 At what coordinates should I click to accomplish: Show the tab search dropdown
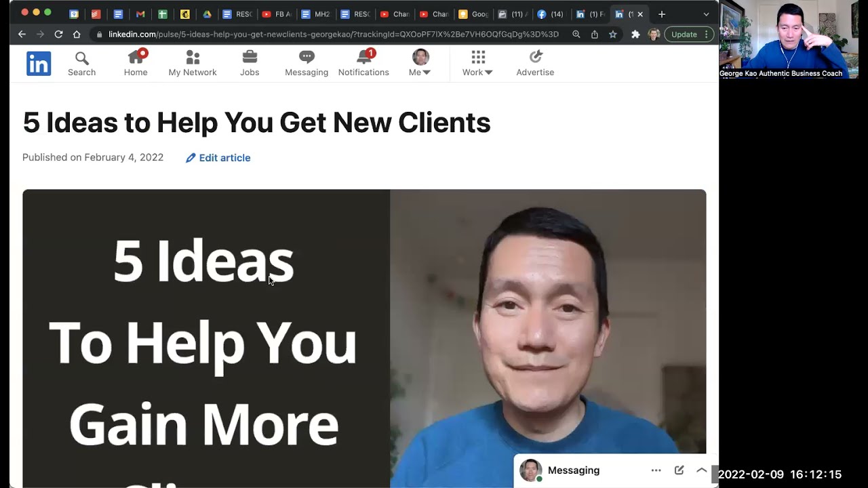point(706,14)
